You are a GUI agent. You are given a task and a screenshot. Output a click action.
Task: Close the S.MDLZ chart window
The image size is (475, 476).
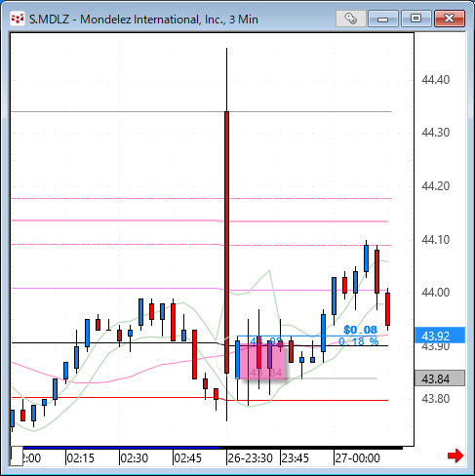coord(450,19)
